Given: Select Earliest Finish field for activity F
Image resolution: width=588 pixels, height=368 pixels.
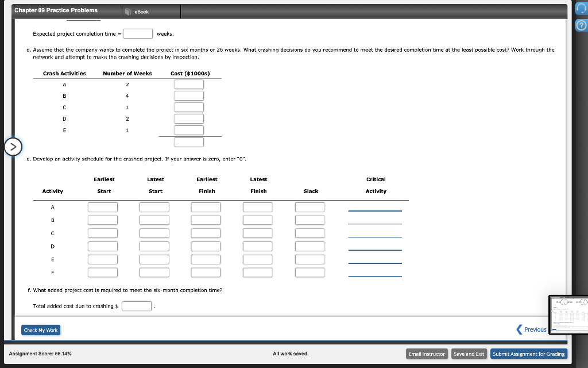Looking at the screenshot, I should click(x=206, y=272).
